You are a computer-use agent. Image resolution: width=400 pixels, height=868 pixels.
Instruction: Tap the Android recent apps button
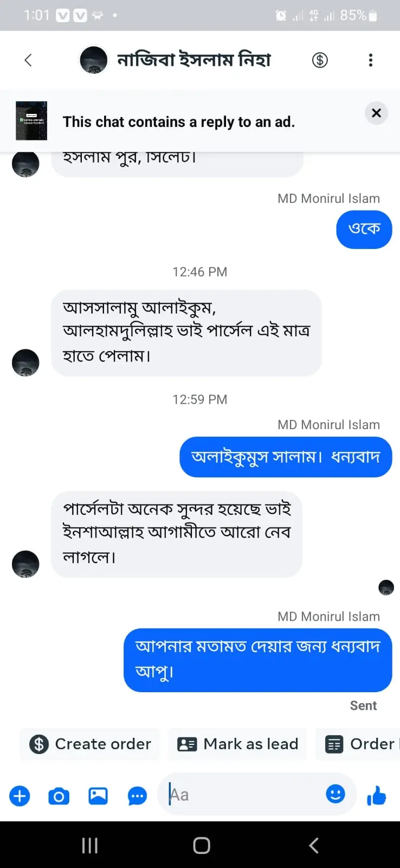coord(89,845)
